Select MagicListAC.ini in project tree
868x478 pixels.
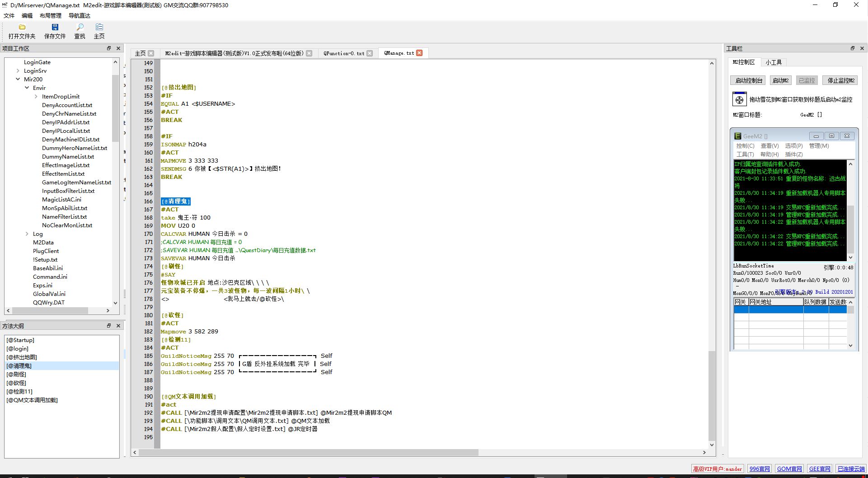coord(61,200)
